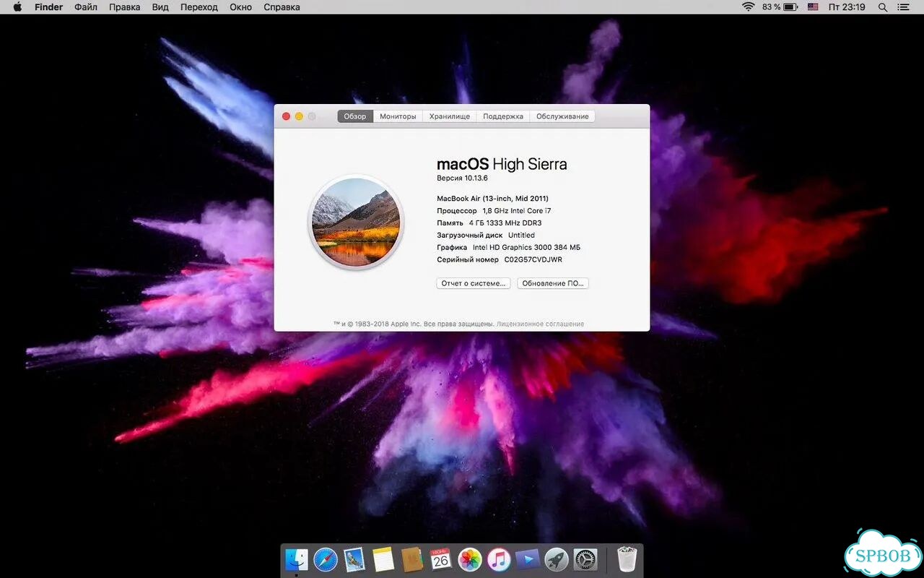Click the clock showing Пт 23:19
924x578 pixels.
click(x=847, y=7)
